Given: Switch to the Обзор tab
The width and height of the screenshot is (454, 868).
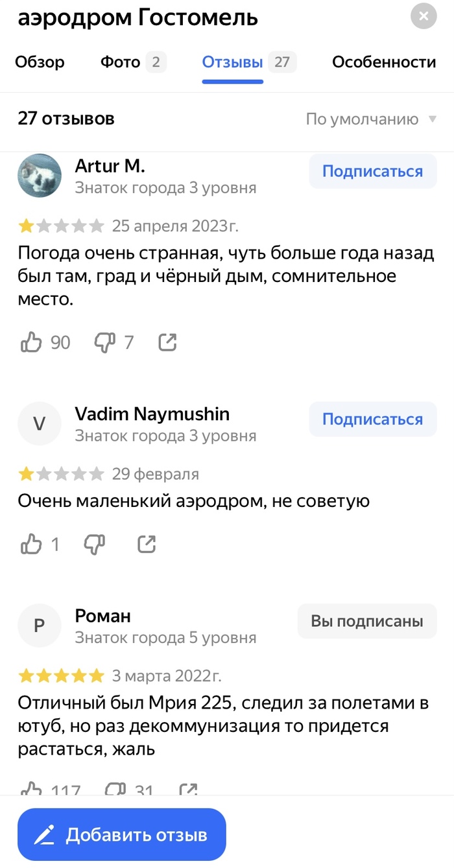Looking at the screenshot, I should click(x=40, y=62).
